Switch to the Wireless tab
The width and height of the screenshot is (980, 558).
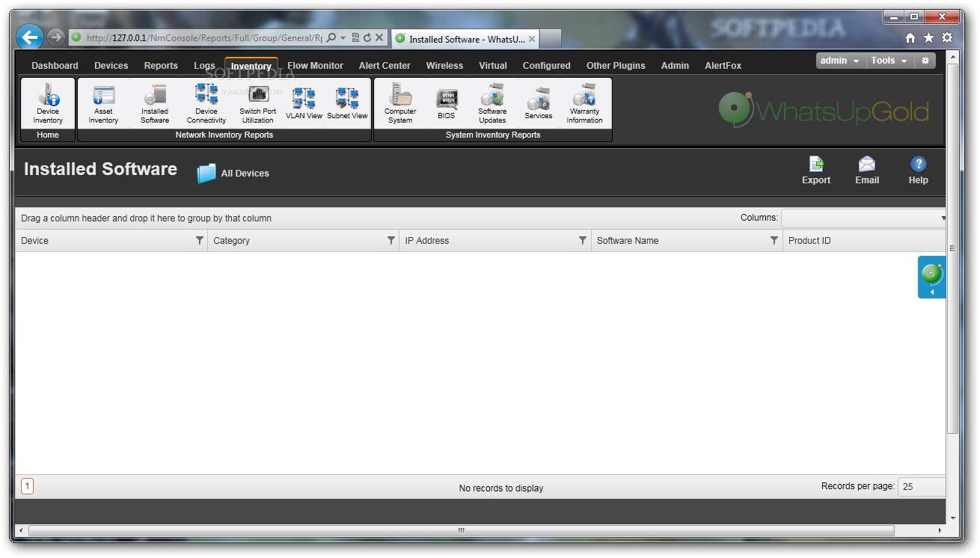(444, 66)
